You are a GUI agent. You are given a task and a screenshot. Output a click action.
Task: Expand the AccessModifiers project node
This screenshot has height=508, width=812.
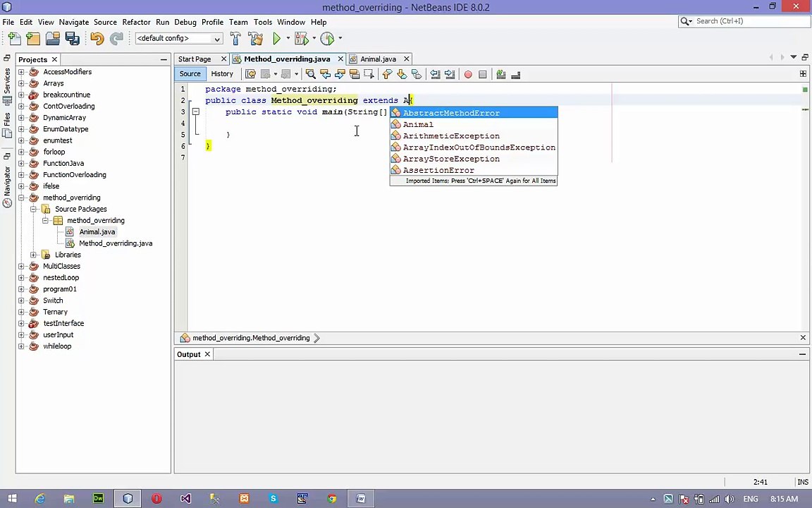point(21,71)
